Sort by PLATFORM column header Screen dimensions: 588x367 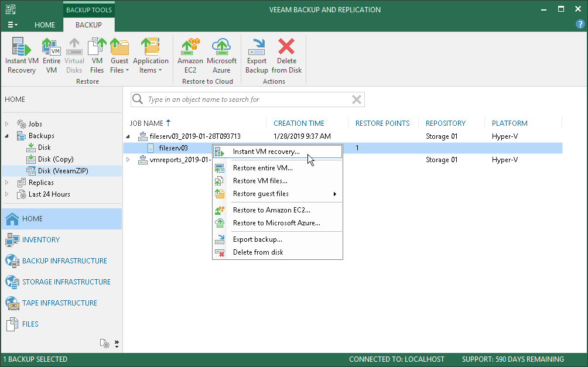pyautogui.click(x=510, y=124)
